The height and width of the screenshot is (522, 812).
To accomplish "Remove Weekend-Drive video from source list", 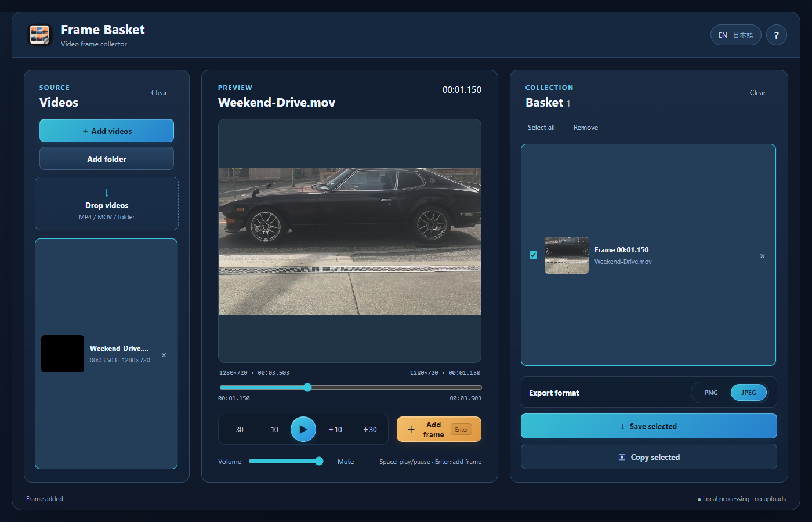I will (x=164, y=355).
